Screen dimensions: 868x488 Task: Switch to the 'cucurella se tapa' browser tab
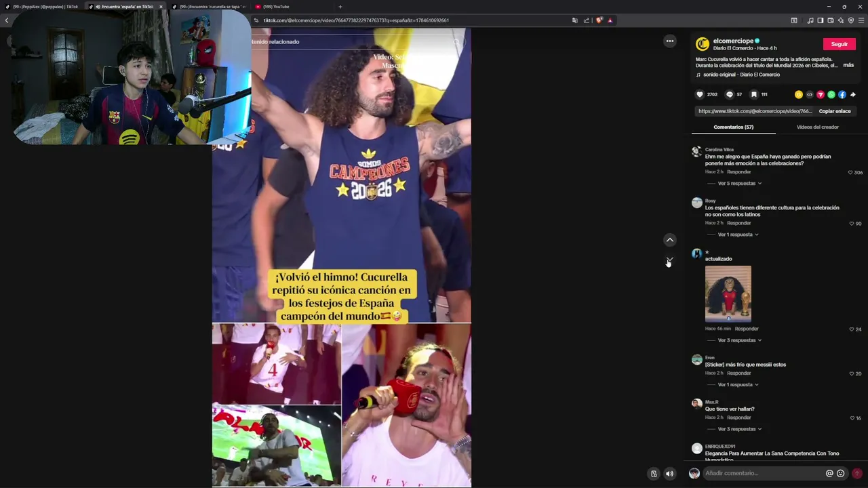click(x=208, y=7)
